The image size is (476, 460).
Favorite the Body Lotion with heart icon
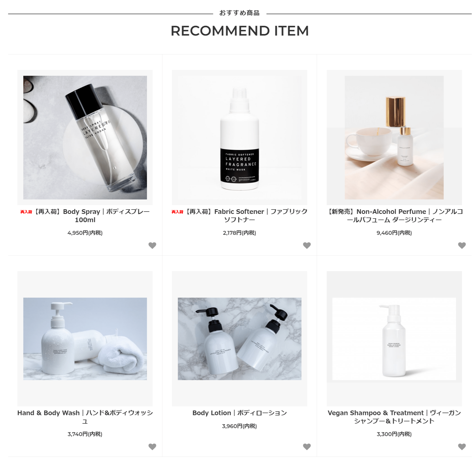(x=307, y=447)
